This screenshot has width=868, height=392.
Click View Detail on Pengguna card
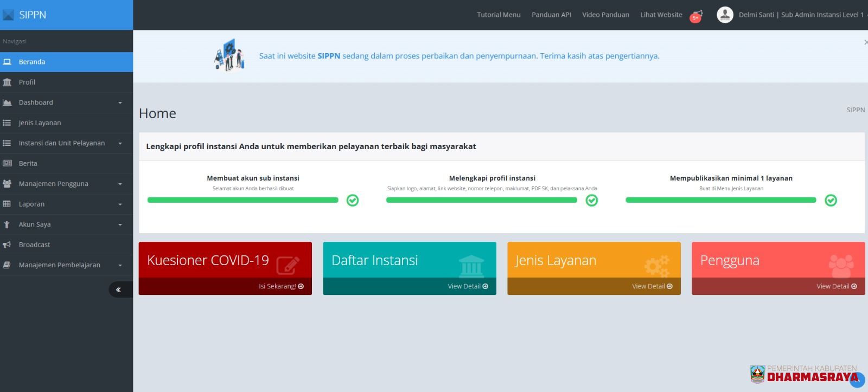(837, 286)
